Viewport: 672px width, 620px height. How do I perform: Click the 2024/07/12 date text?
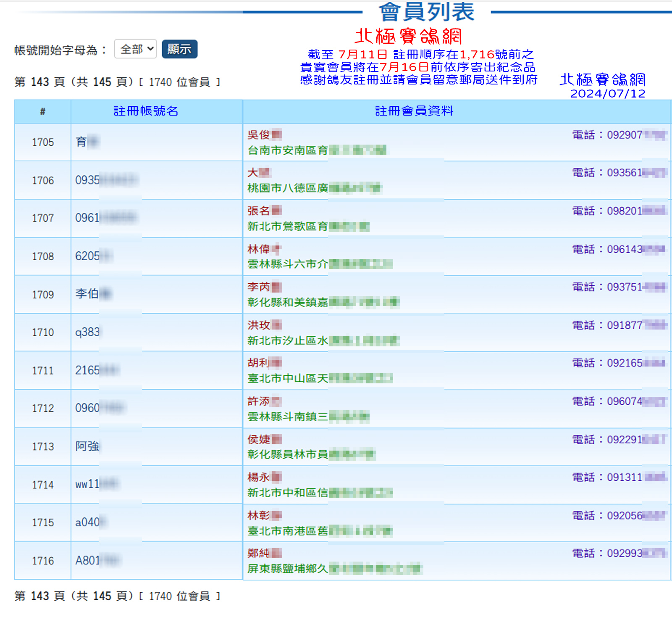[607, 93]
